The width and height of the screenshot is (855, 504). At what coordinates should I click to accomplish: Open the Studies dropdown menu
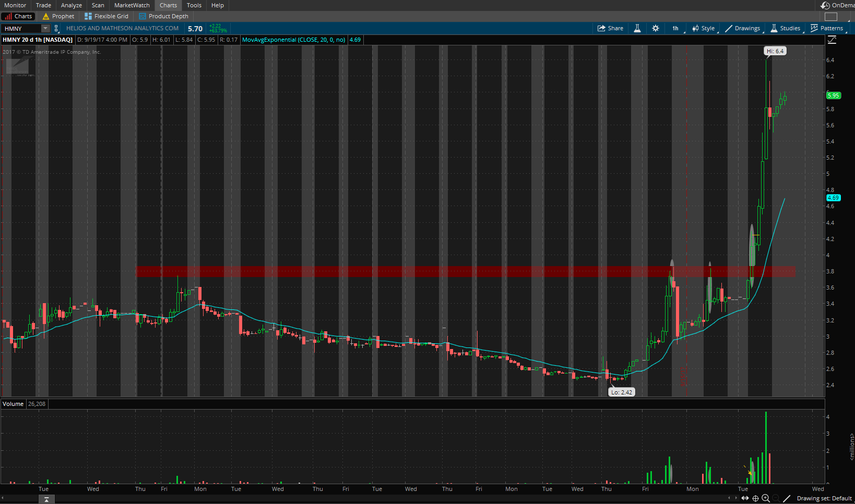(786, 28)
